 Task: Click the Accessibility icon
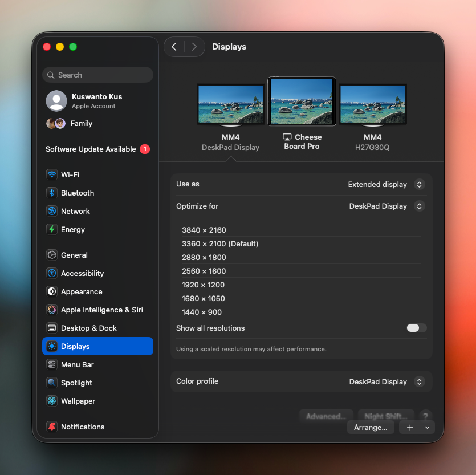(52, 273)
